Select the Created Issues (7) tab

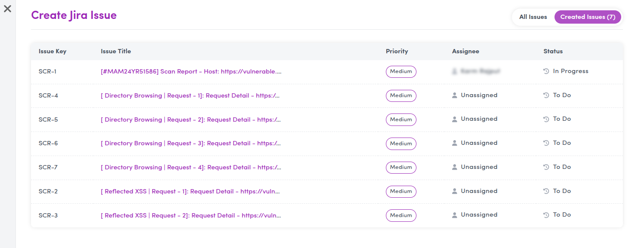(588, 17)
